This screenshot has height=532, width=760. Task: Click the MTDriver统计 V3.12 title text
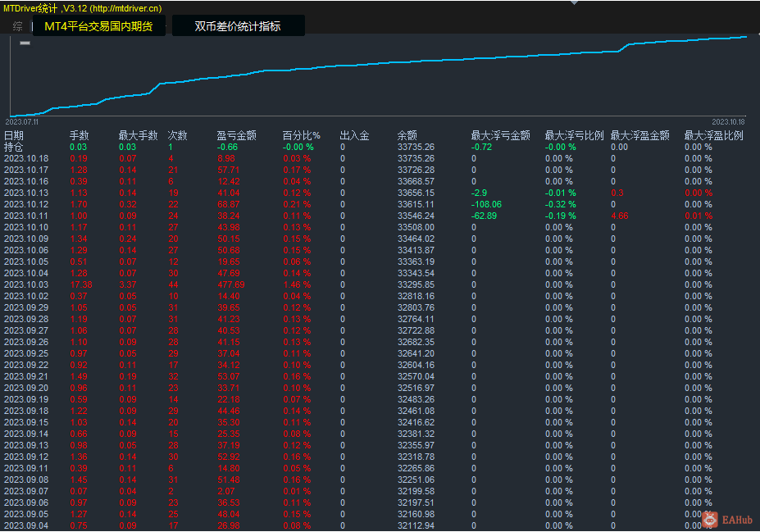(x=83, y=8)
